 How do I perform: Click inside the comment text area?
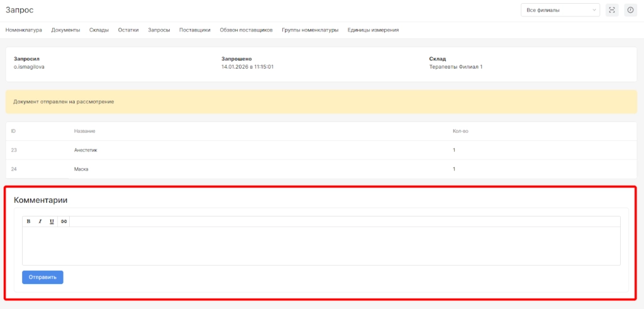click(x=321, y=245)
